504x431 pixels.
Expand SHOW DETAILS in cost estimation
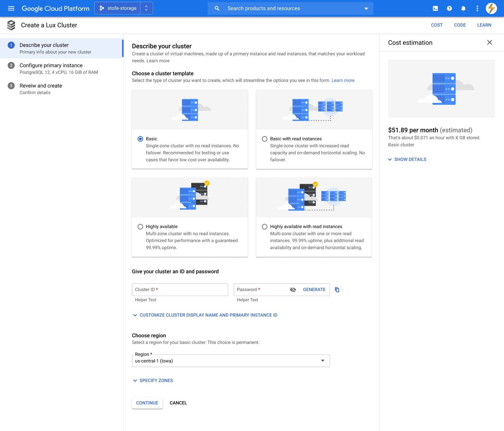[x=407, y=159]
